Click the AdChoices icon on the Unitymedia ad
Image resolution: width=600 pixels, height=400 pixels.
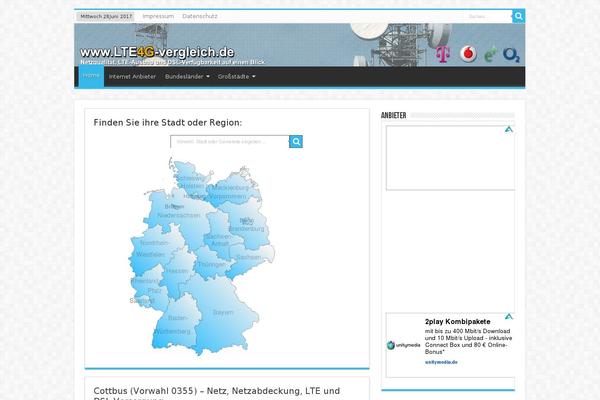pyautogui.click(x=508, y=321)
